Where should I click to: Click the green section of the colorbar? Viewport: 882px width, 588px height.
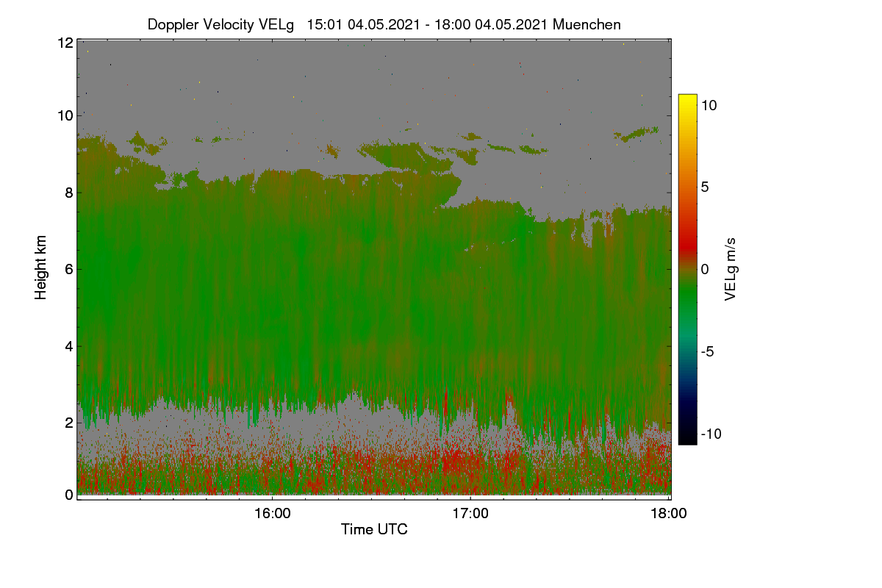click(x=687, y=301)
